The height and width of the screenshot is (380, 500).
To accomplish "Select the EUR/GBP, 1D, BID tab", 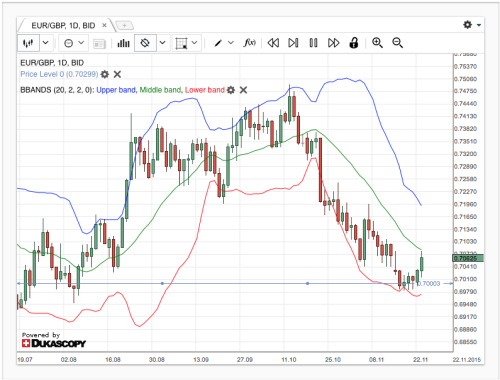I will [63, 25].
